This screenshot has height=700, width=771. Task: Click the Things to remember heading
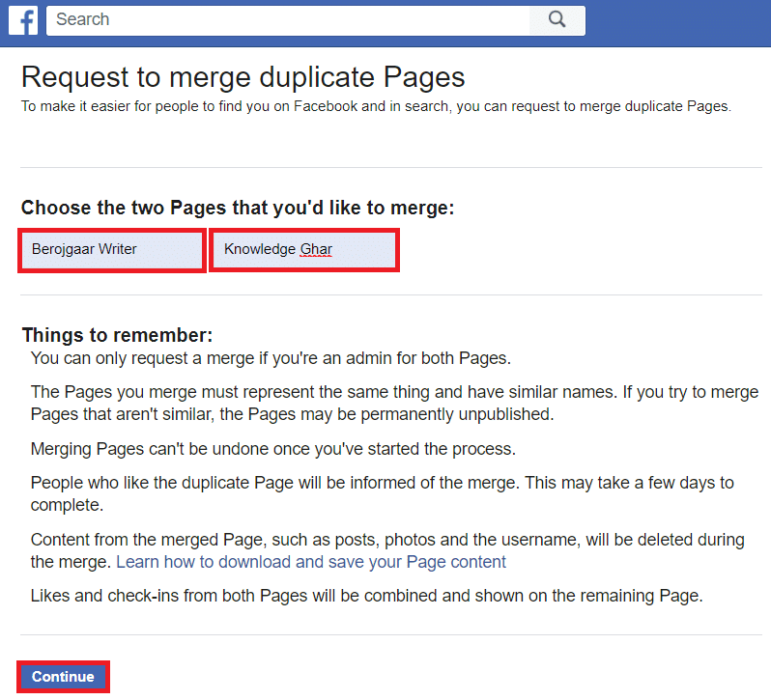point(117,335)
